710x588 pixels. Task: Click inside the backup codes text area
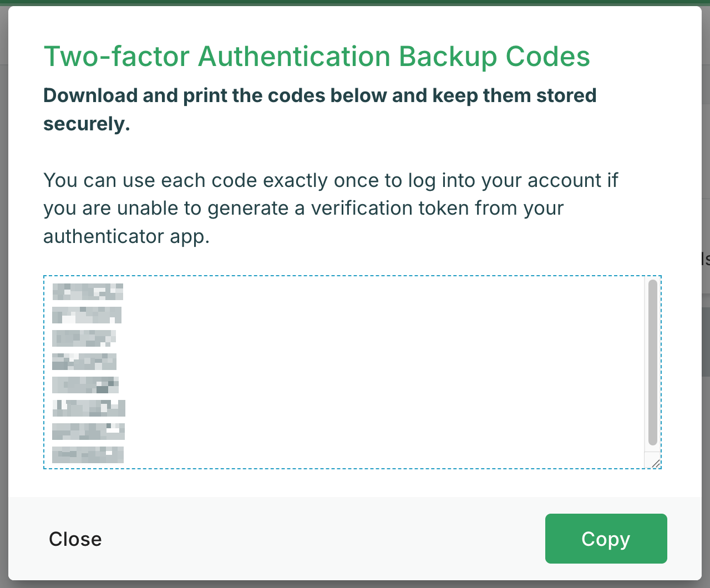point(344,372)
